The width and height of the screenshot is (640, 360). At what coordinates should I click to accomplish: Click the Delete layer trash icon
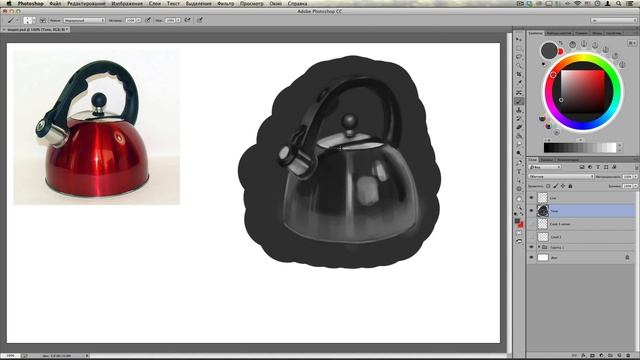[628, 356]
